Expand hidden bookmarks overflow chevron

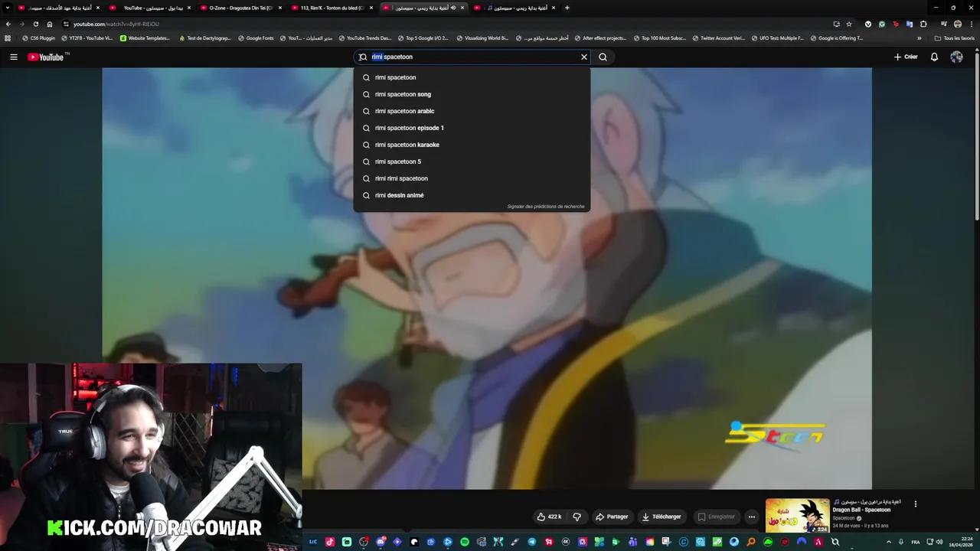point(920,37)
